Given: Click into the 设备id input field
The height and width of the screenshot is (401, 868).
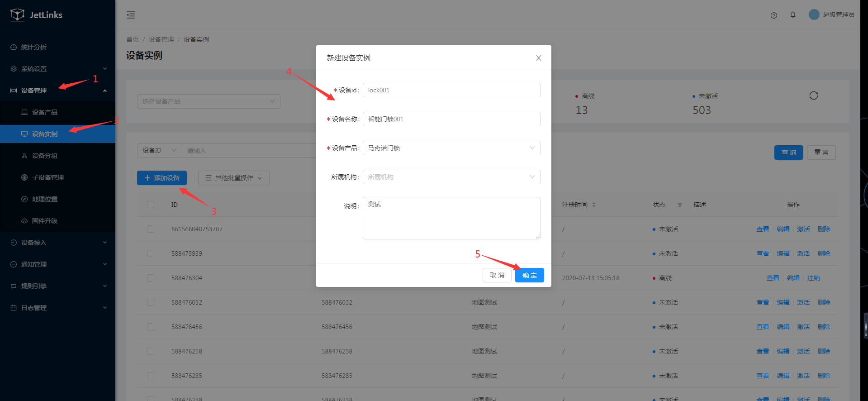Looking at the screenshot, I should pyautogui.click(x=451, y=90).
